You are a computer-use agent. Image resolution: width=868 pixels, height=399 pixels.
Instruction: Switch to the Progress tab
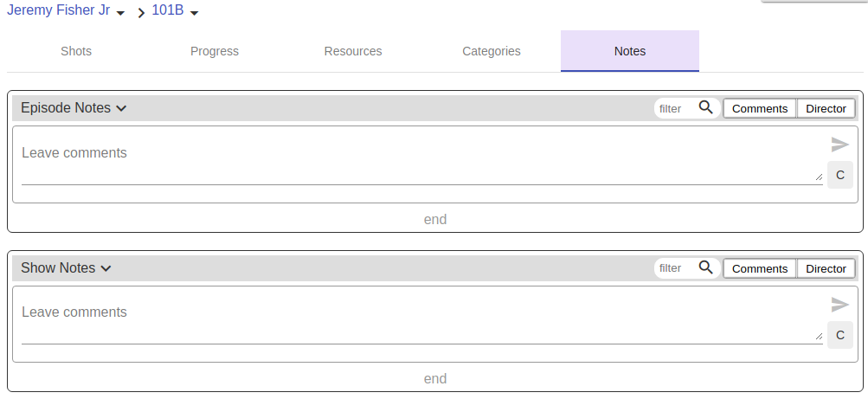(x=215, y=51)
